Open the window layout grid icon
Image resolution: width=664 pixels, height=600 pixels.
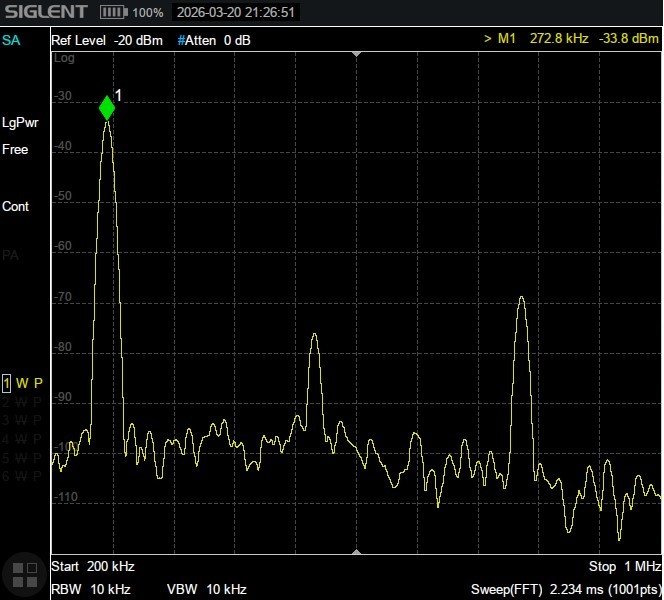click(x=25, y=575)
